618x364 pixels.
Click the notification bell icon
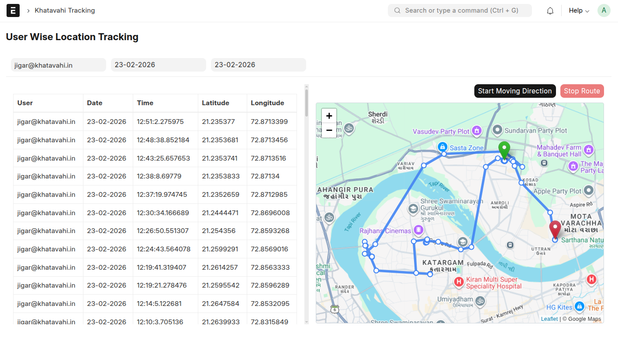550,10
